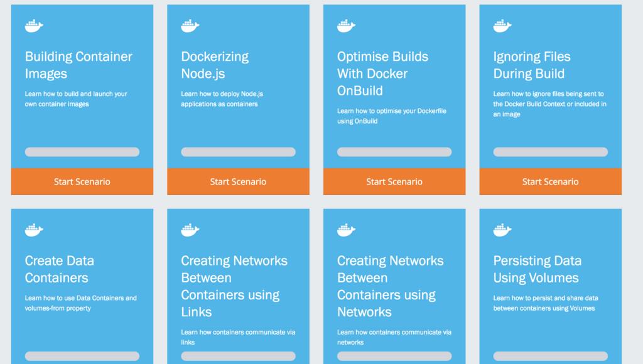Click the Create Data Containers progress bar
This screenshot has width=643, height=364.
82,356
